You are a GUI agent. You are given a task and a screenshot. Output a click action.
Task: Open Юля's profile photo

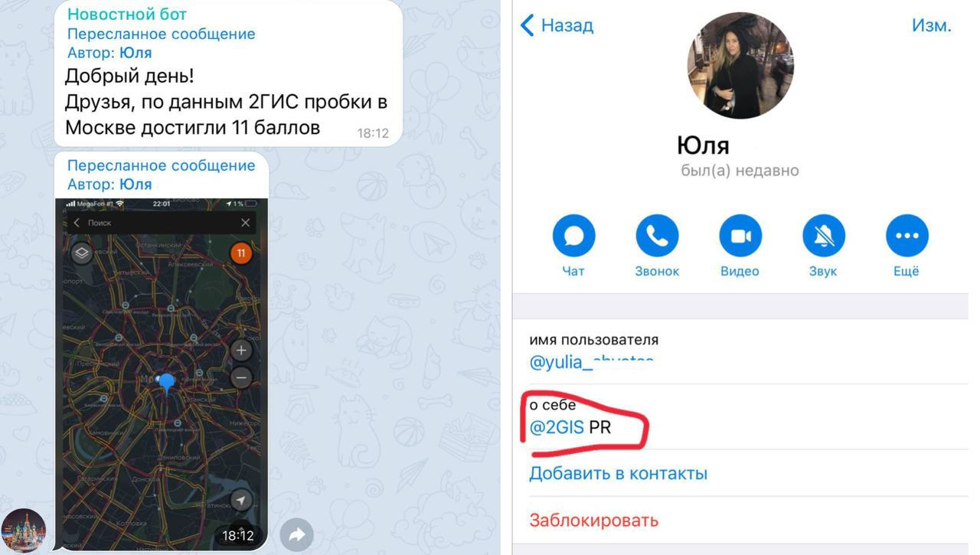[x=740, y=65]
